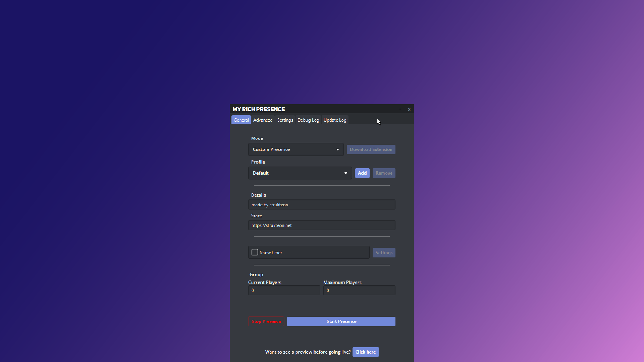Open preview with Click here button
The height and width of the screenshot is (362, 644).
tap(366, 352)
